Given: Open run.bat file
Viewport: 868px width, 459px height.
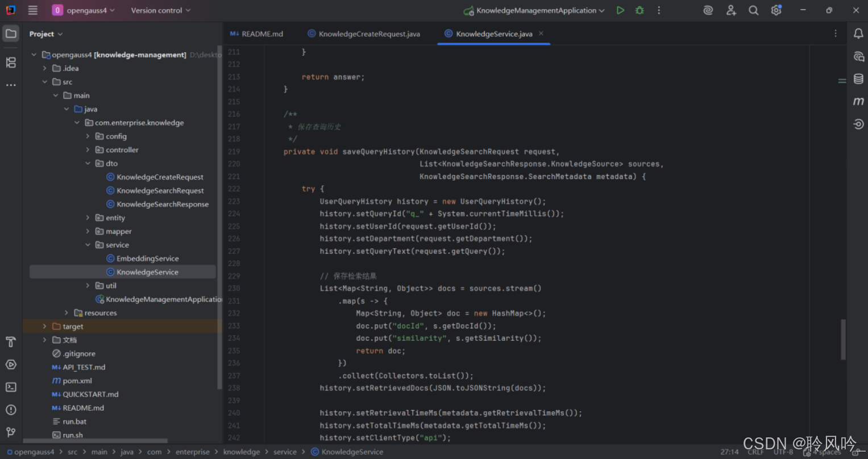Looking at the screenshot, I should [69, 422].
